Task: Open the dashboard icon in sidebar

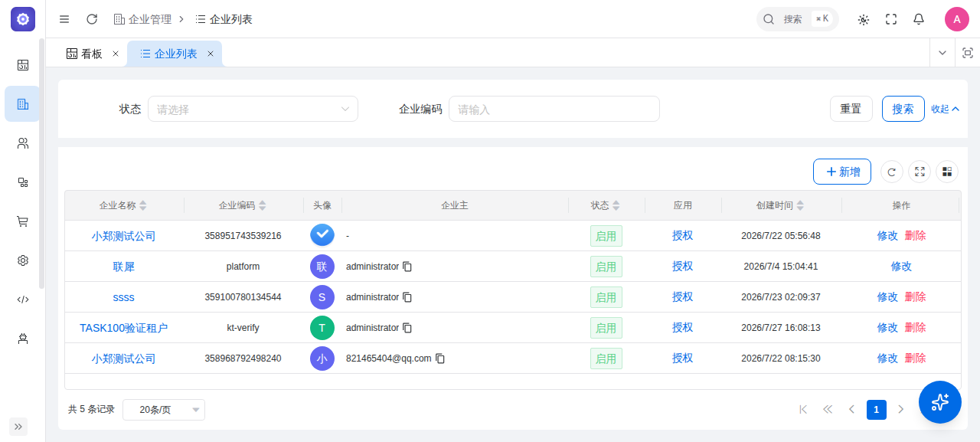Action: pos(23,65)
